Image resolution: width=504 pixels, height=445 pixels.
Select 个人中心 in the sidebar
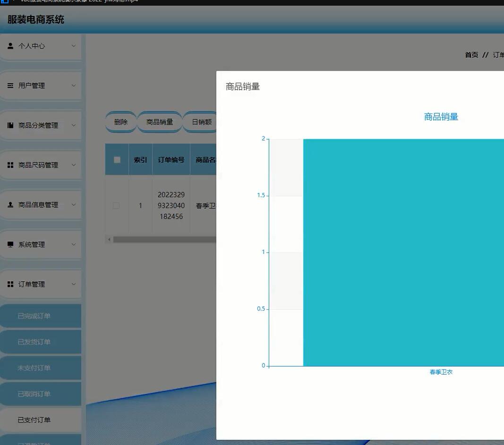point(41,46)
